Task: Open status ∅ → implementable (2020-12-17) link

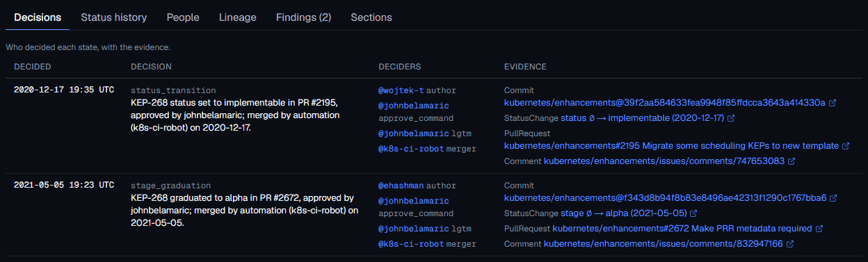Action: [x=642, y=118]
